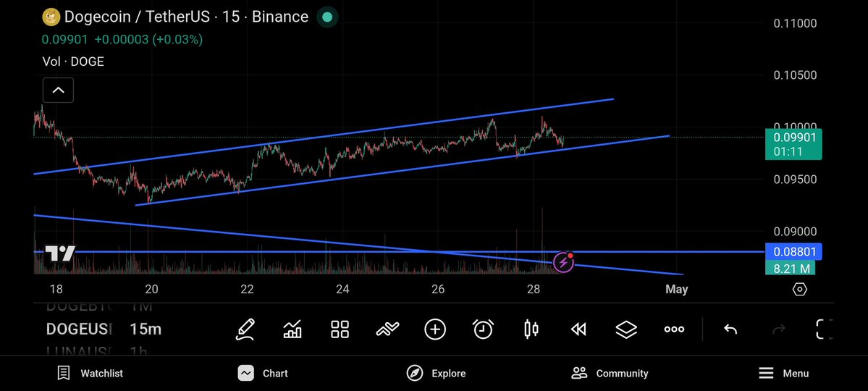Open chart settings hexagon gear icon
Image resolution: width=868 pixels, height=391 pixels.
coord(799,289)
